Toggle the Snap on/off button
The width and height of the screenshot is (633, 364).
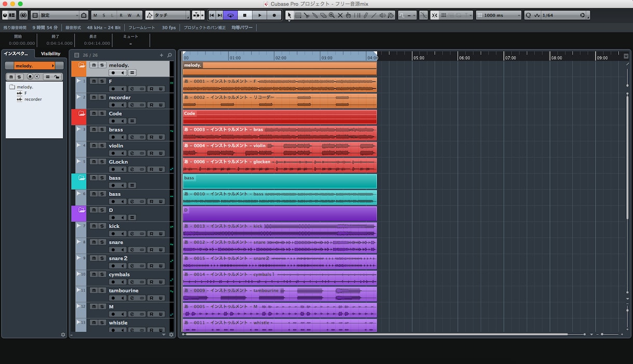[x=434, y=16]
